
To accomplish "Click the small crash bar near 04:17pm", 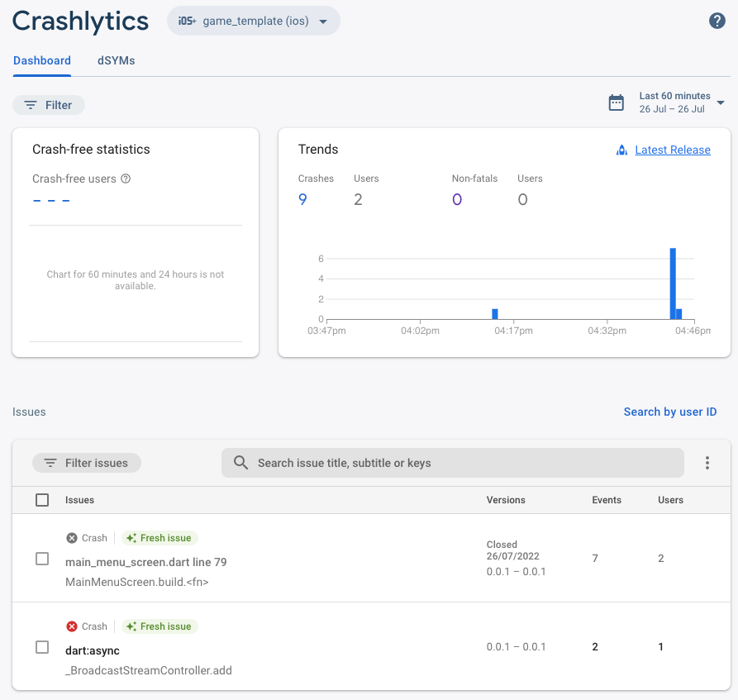I will 495,314.
